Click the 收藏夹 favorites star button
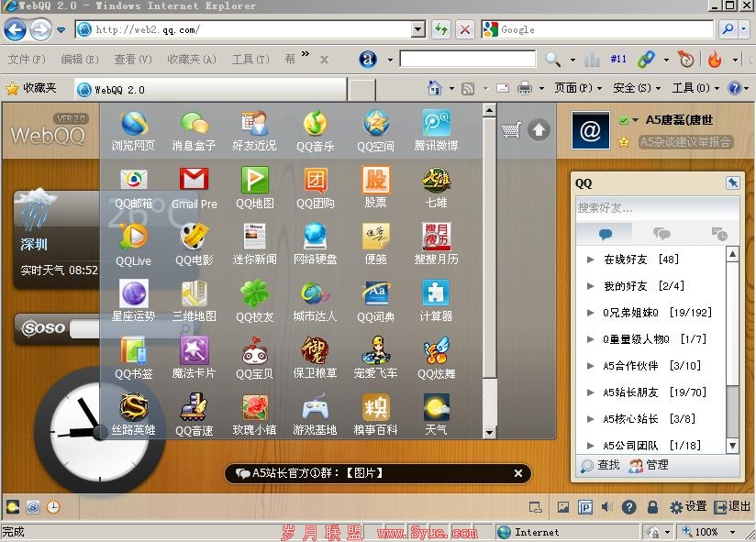 (x=31, y=88)
